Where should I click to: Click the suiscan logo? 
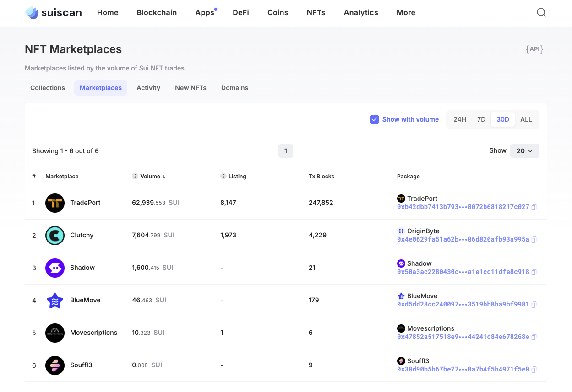click(53, 12)
